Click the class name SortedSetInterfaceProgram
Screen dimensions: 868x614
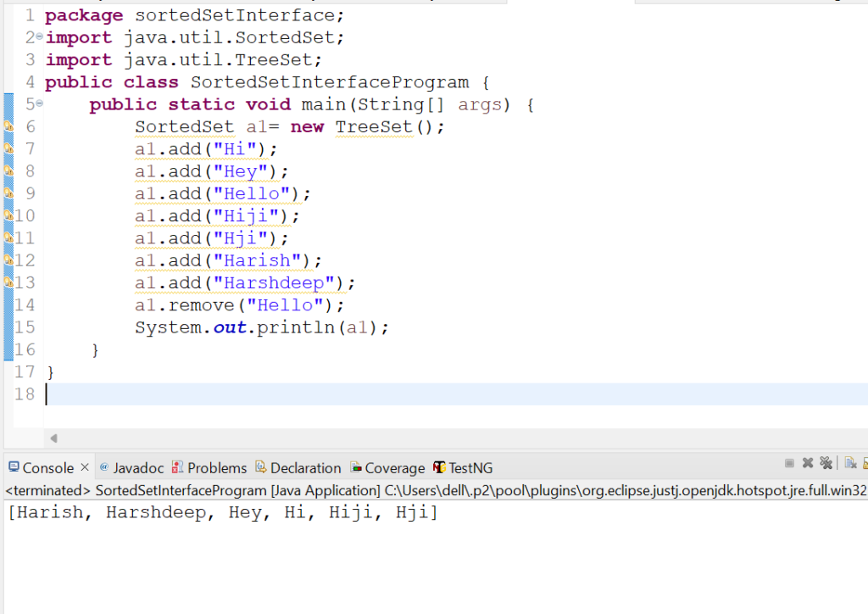330,82
